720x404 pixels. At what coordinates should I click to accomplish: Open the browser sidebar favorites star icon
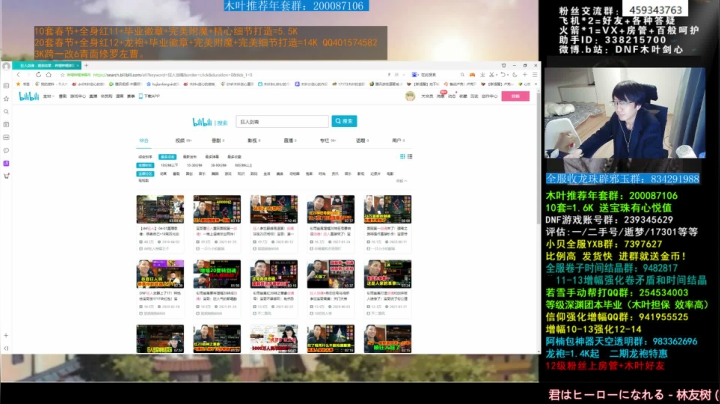[6, 99]
